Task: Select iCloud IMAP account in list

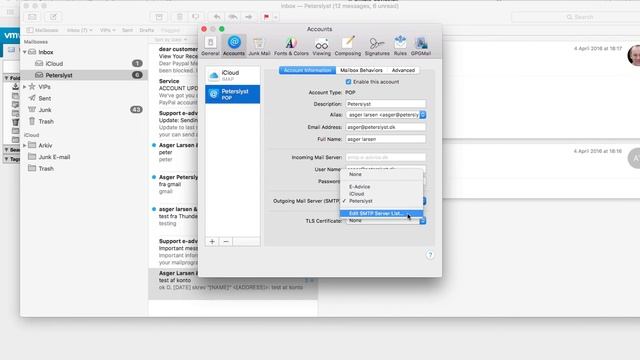Action: tap(232, 75)
